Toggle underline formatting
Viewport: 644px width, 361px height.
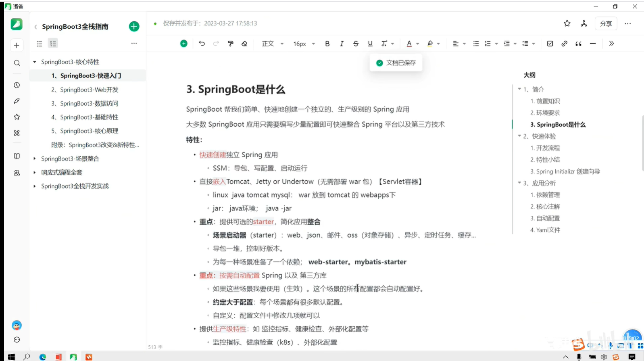370,44
